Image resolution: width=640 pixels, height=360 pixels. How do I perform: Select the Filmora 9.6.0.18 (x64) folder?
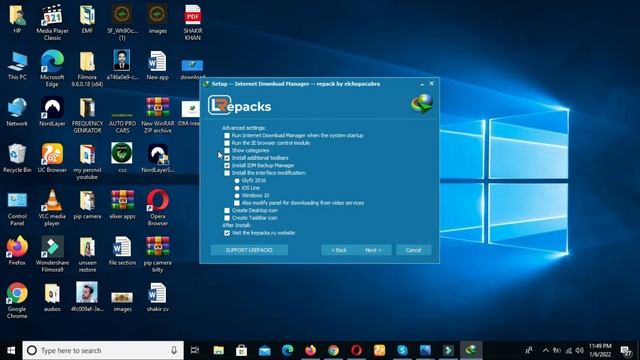(87, 69)
